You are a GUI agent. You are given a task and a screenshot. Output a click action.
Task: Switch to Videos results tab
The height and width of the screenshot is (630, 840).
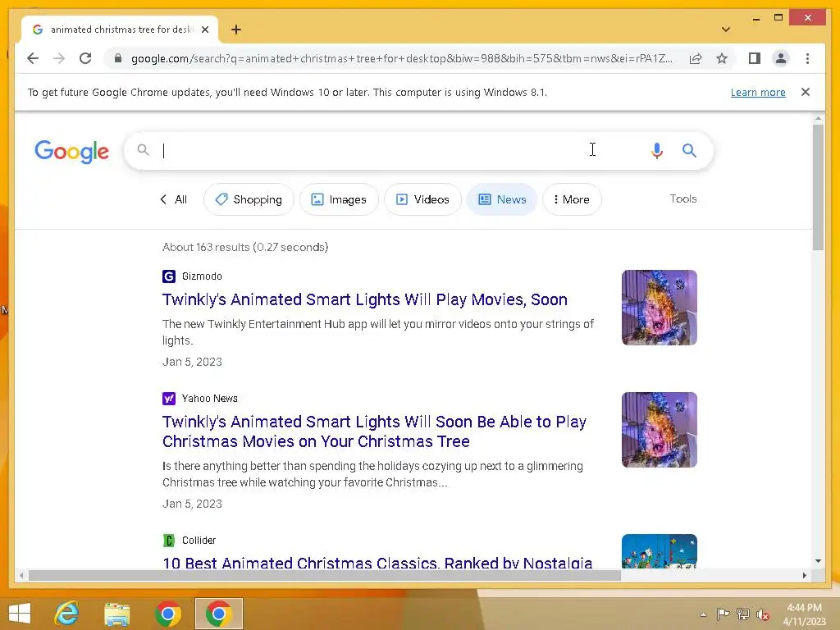coord(422,199)
